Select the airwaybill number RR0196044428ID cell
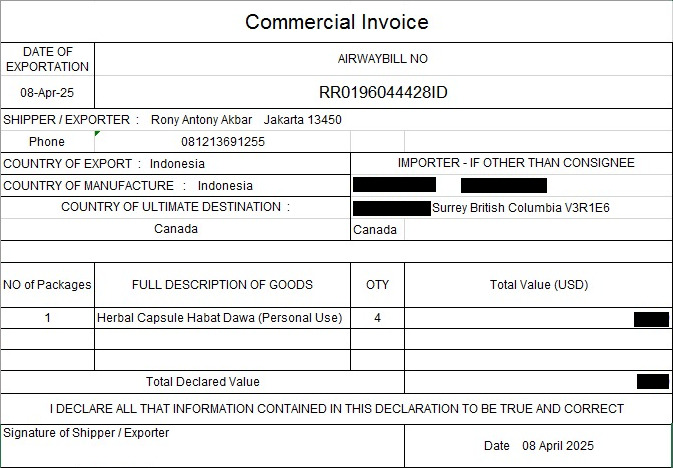Viewport: 673px width, 468px height. point(383,92)
